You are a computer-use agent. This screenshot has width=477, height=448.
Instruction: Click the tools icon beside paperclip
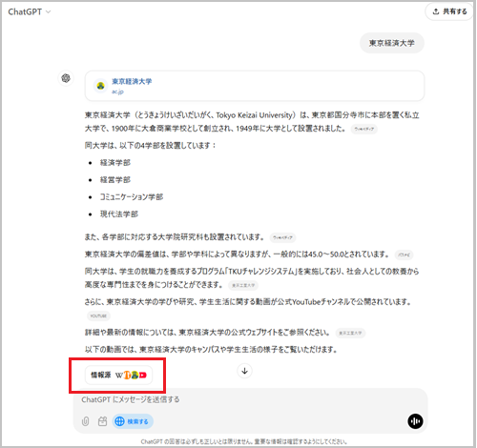point(102,421)
